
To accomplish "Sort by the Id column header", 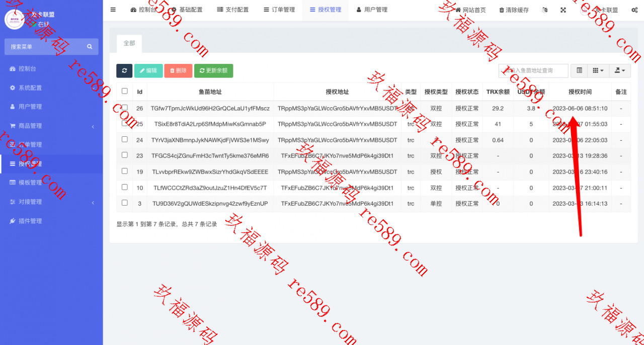I will click(140, 92).
